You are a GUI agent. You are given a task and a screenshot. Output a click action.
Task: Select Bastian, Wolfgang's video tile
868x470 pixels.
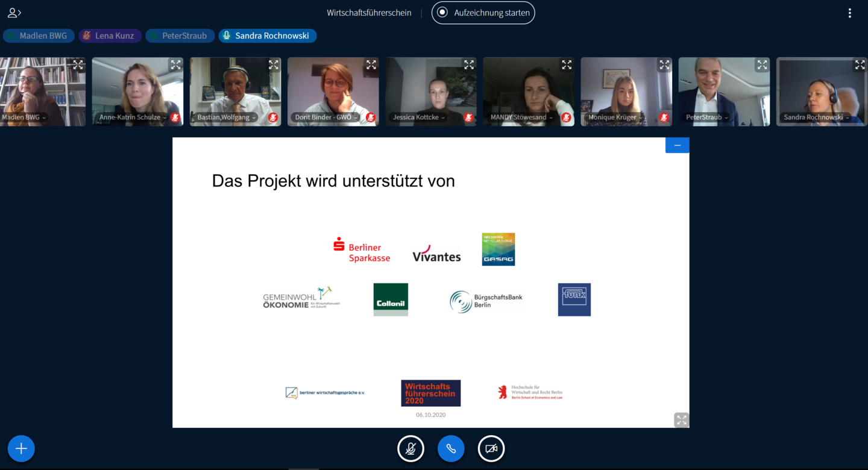coord(236,92)
